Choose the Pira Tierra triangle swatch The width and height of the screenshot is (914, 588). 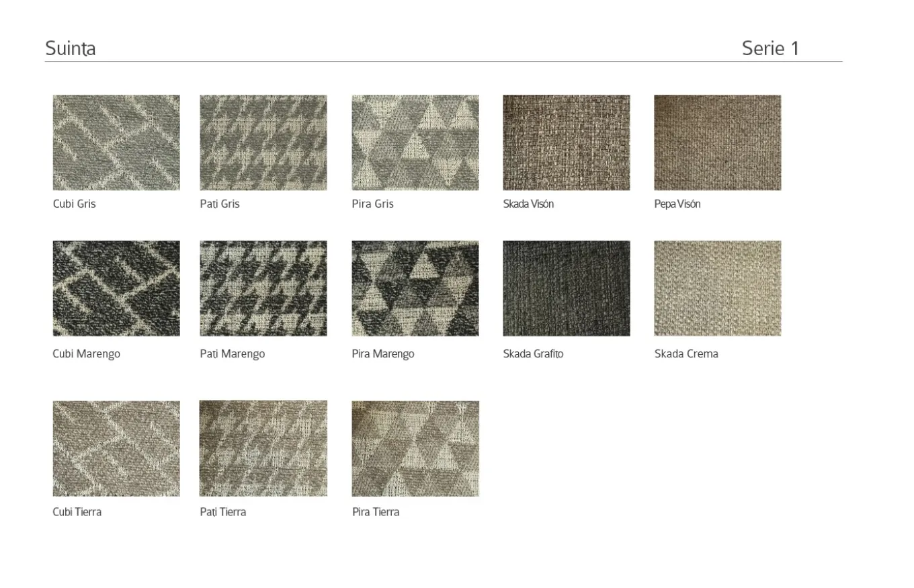click(415, 448)
